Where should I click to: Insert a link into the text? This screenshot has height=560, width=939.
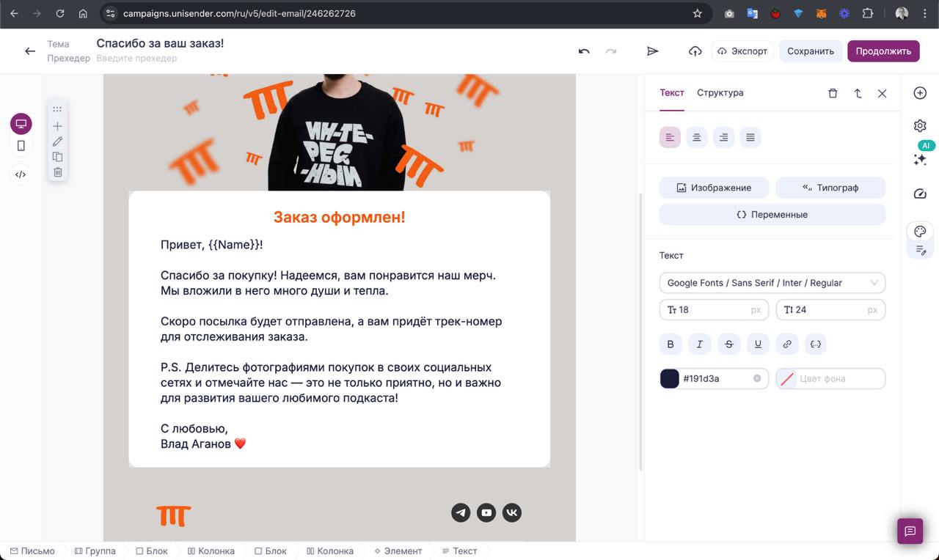(787, 344)
